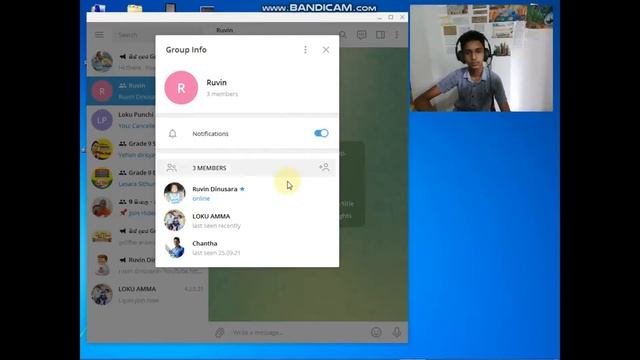This screenshot has height=360, width=640.
Task: Open Group Info more options menu
Action: click(305, 50)
